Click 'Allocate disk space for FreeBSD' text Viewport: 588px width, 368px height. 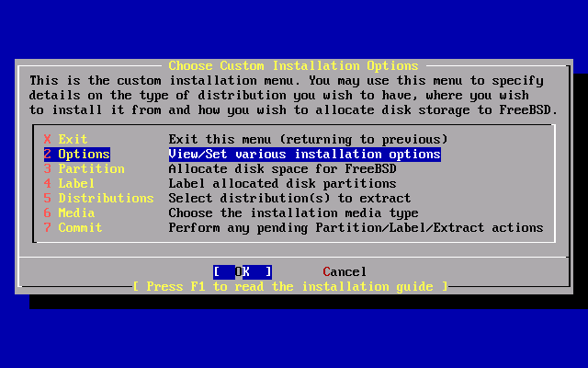click(282, 169)
